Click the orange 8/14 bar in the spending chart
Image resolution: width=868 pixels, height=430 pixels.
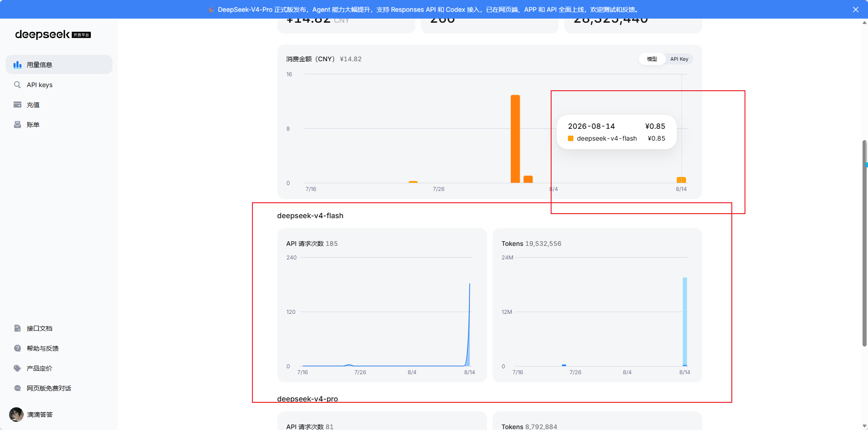pyautogui.click(x=681, y=180)
